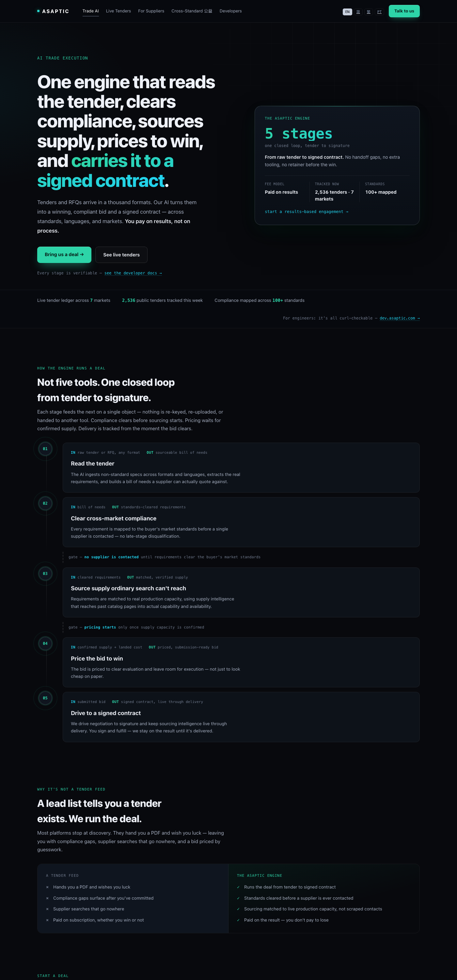The height and width of the screenshot is (980, 457).
Task: Open the Developers nav item
Action: click(x=230, y=11)
